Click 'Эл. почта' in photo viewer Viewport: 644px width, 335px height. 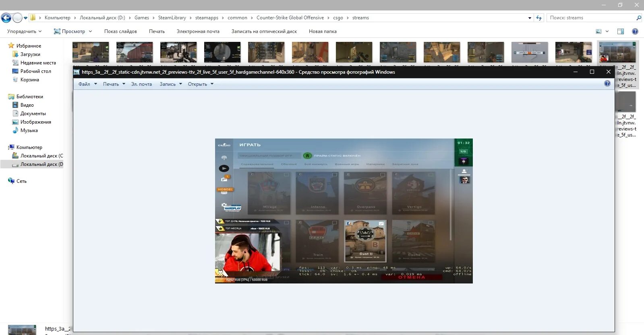coord(141,84)
